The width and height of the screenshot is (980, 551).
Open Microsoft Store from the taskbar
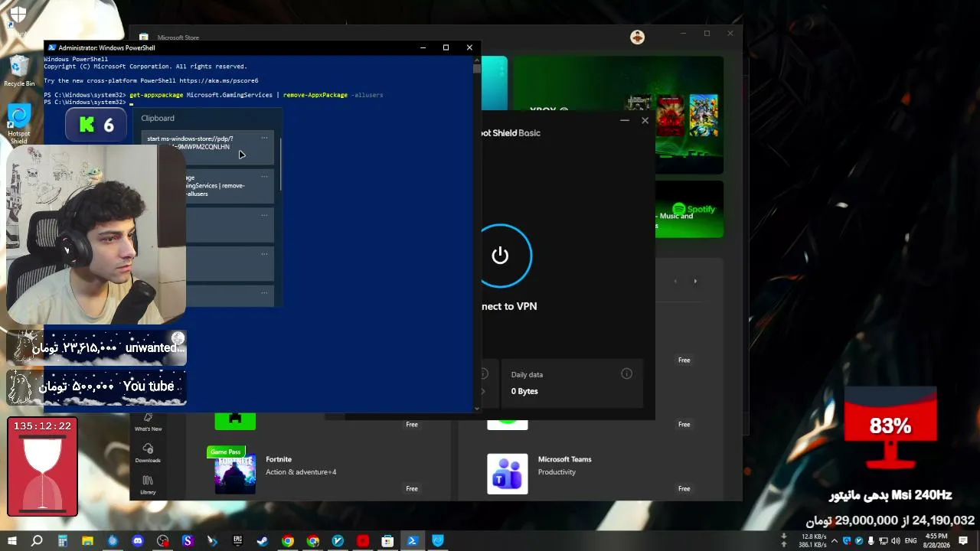(x=387, y=541)
